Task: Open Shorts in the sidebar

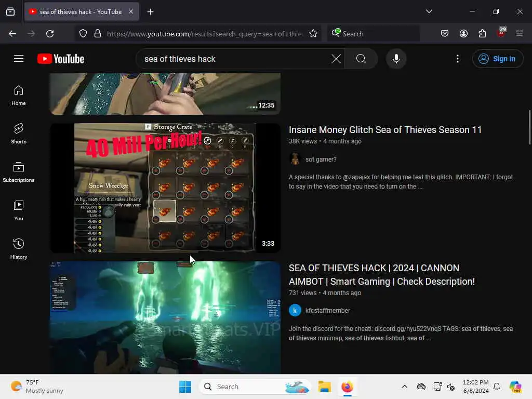Action: click(x=19, y=134)
